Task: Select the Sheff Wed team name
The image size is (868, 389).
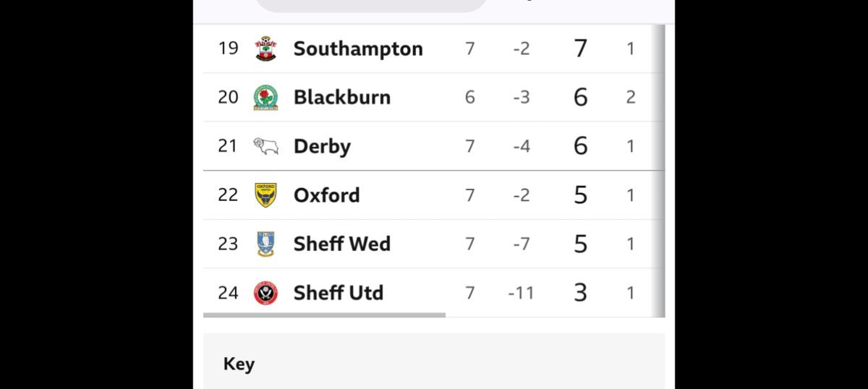Action: coord(342,244)
